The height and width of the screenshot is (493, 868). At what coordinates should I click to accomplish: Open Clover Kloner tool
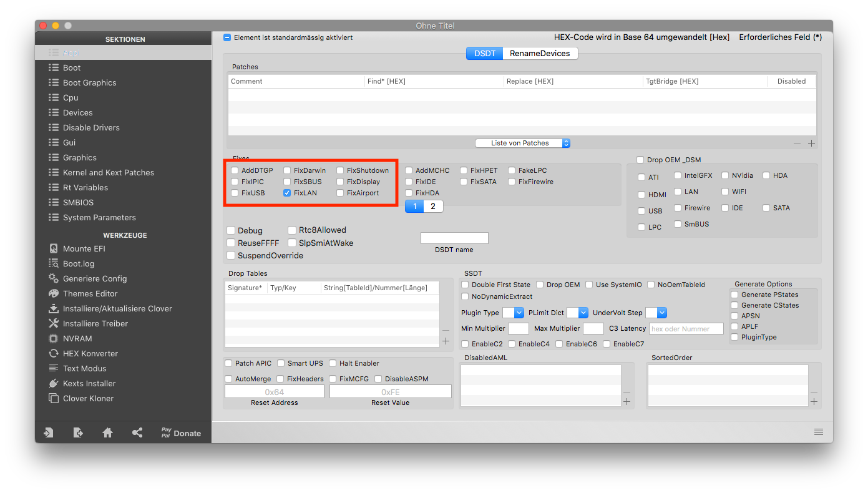pyautogui.click(x=88, y=398)
